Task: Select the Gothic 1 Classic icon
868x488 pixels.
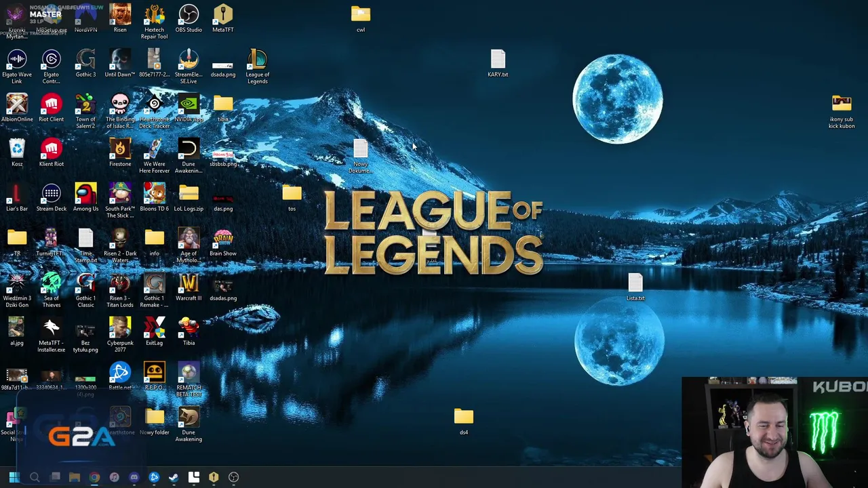Action: [x=85, y=290]
